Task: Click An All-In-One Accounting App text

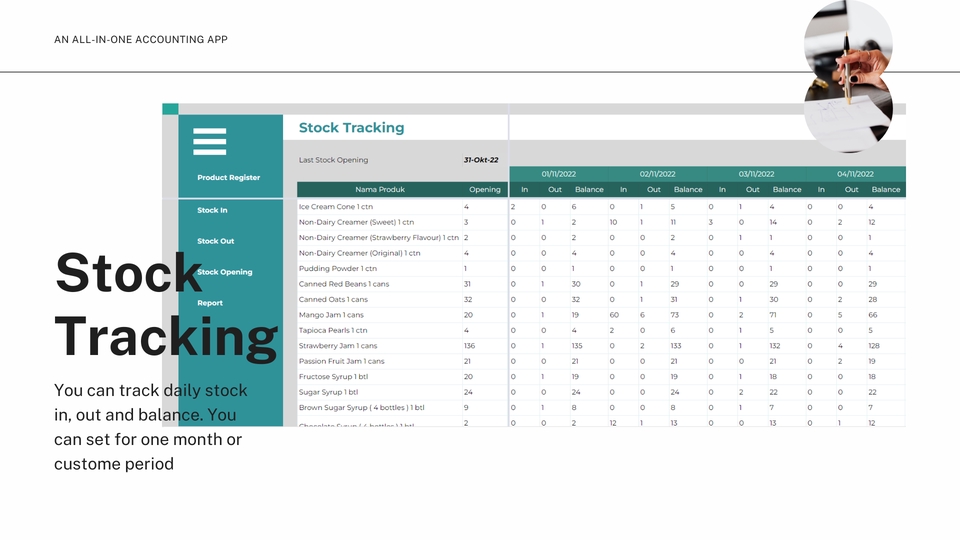Action: point(141,39)
